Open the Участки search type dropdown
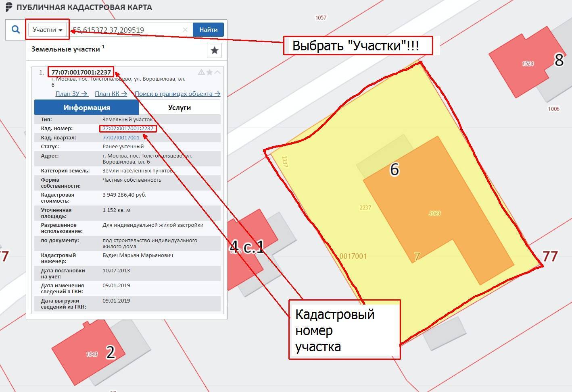 click(x=47, y=30)
